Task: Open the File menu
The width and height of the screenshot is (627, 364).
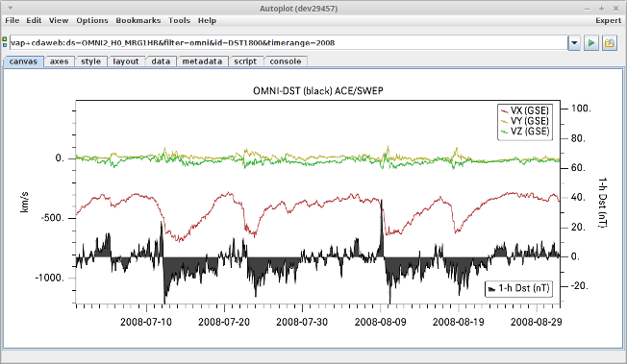Action: 12,20
